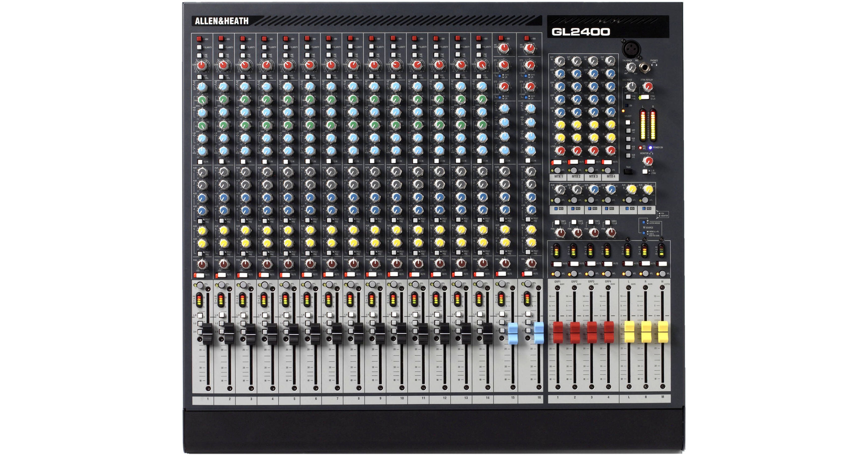Click the MTX 3 AFL round button
868x456 pixels.
(591, 170)
